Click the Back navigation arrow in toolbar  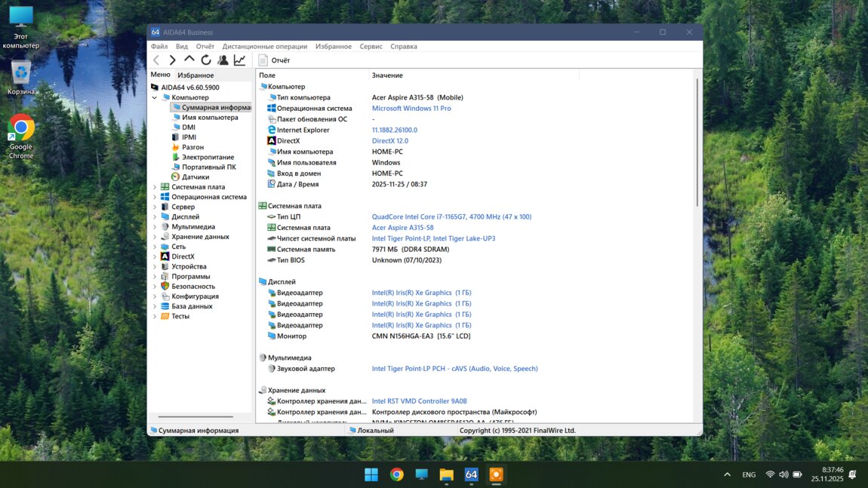[x=156, y=60]
